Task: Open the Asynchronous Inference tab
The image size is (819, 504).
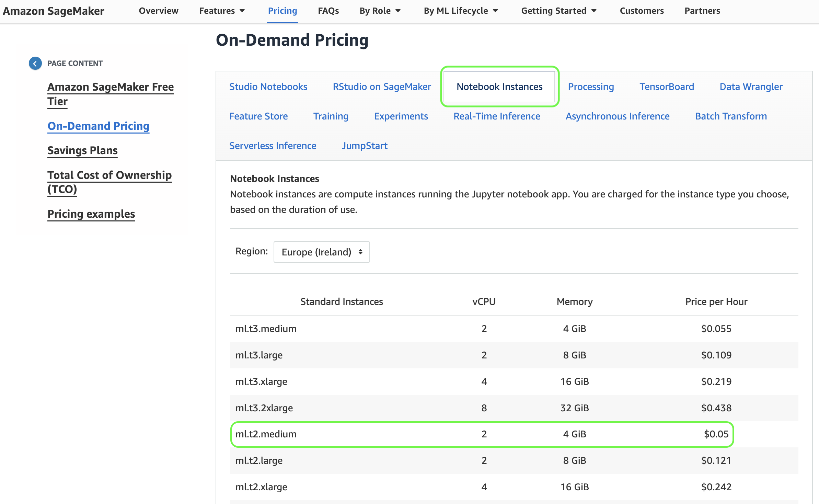Action: tap(618, 116)
